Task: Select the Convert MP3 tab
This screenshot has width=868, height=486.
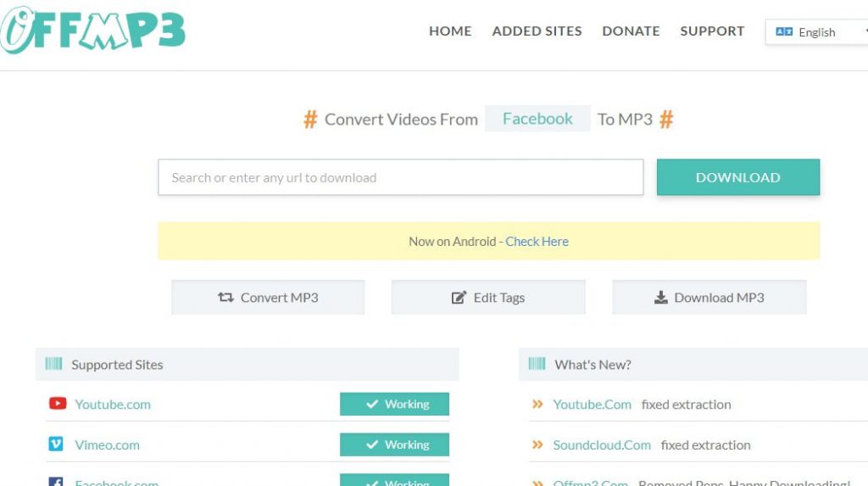Action: point(268,298)
